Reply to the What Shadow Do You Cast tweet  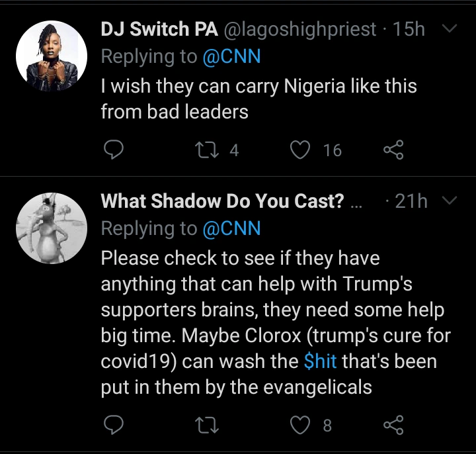click(114, 424)
